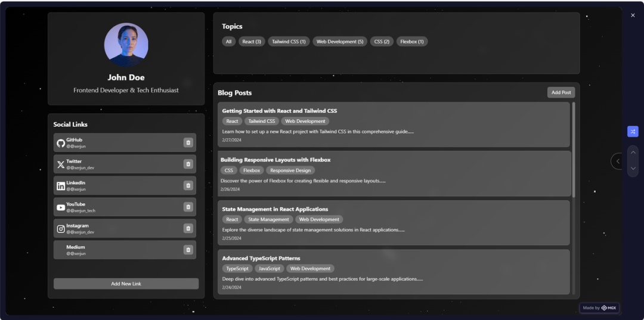Screen dimensions: 644x320
Task: Click the blue shuffle icon button
Action: pos(633,131)
